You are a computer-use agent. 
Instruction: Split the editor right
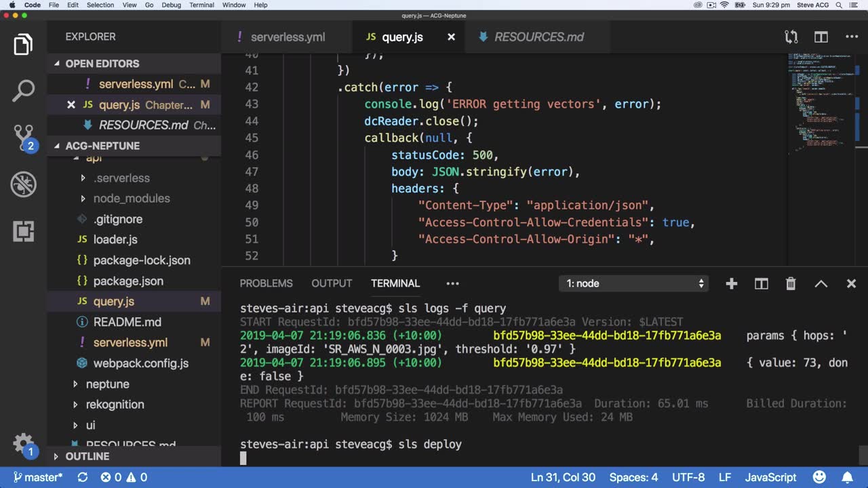tap(821, 37)
